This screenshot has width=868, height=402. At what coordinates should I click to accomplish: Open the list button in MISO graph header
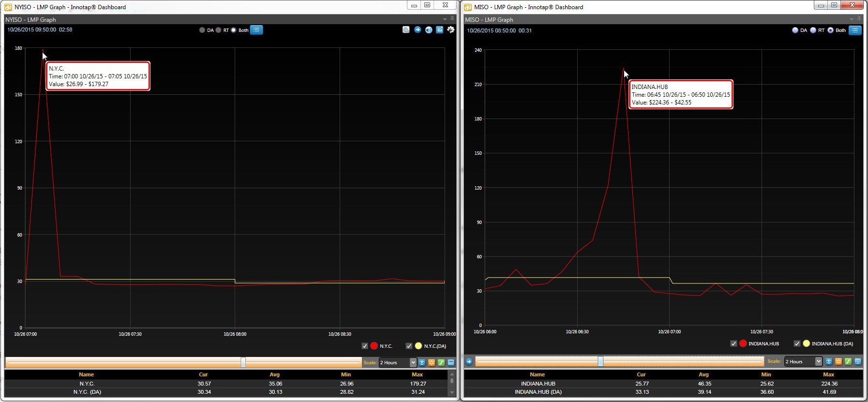coord(855,30)
